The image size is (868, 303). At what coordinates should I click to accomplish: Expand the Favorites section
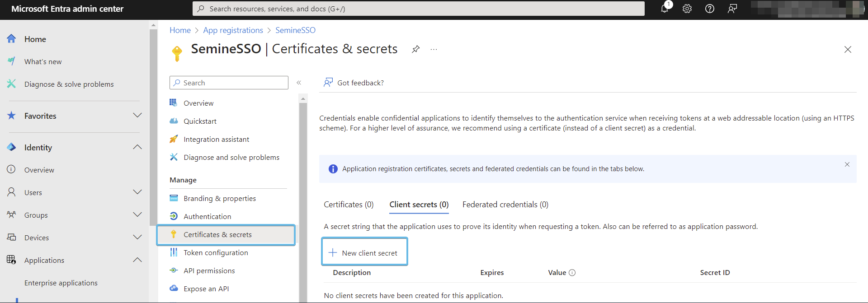[137, 116]
